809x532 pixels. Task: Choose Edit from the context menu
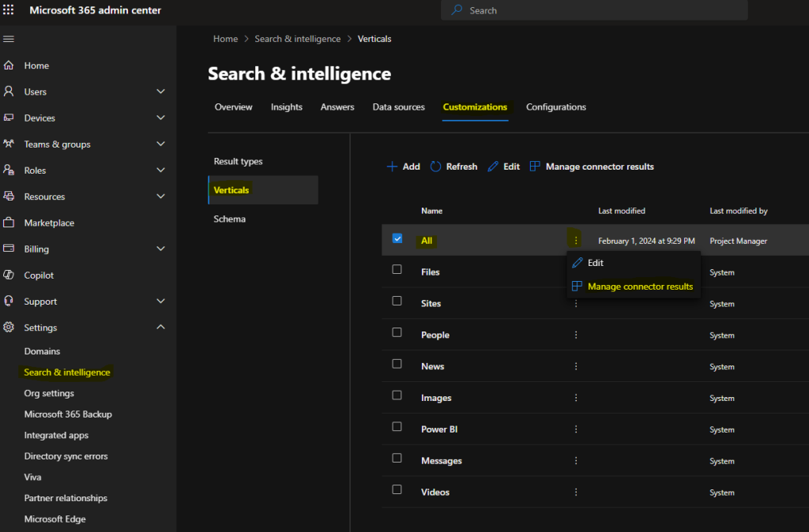click(x=634, y=263)
